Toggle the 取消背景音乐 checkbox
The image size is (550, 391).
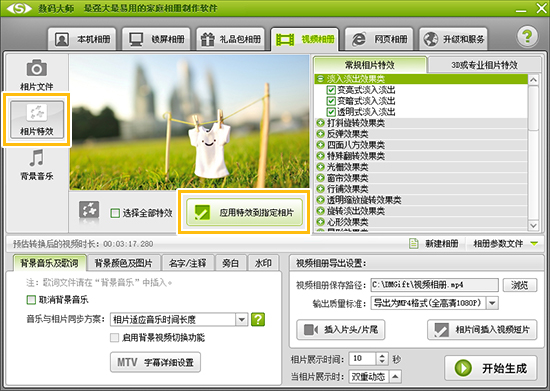[31, 300]
